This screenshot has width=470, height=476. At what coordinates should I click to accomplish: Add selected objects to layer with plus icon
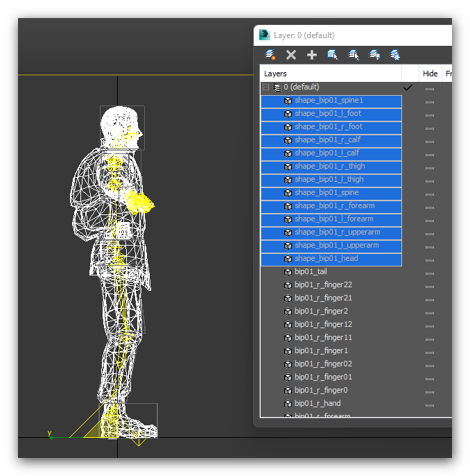point(312,55)
